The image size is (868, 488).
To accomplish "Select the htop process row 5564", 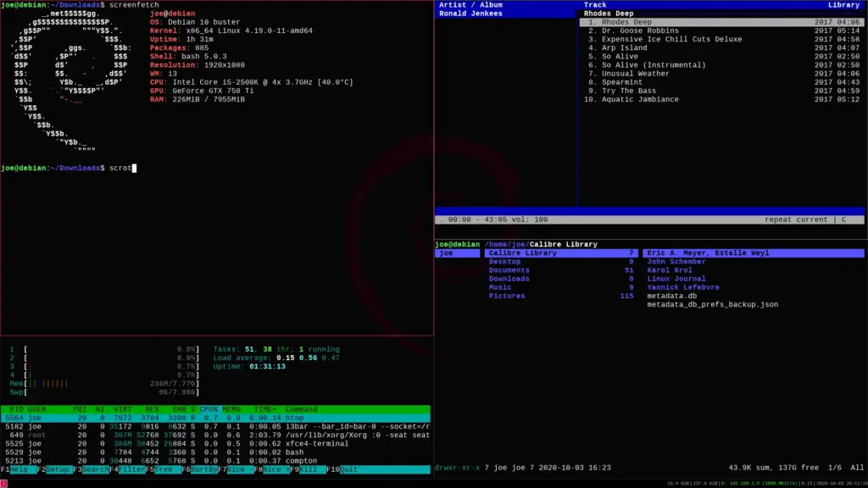I will pyautogui.click(x=215, y=419).
